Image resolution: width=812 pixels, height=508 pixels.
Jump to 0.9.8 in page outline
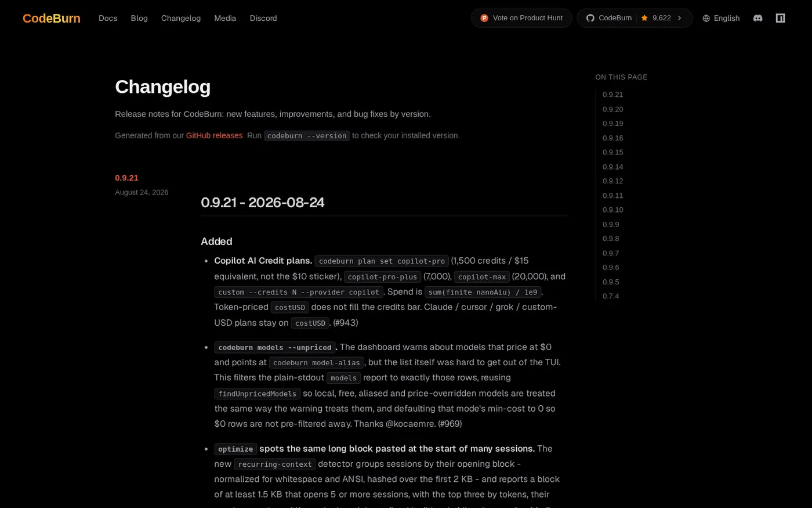pos(611,239)
